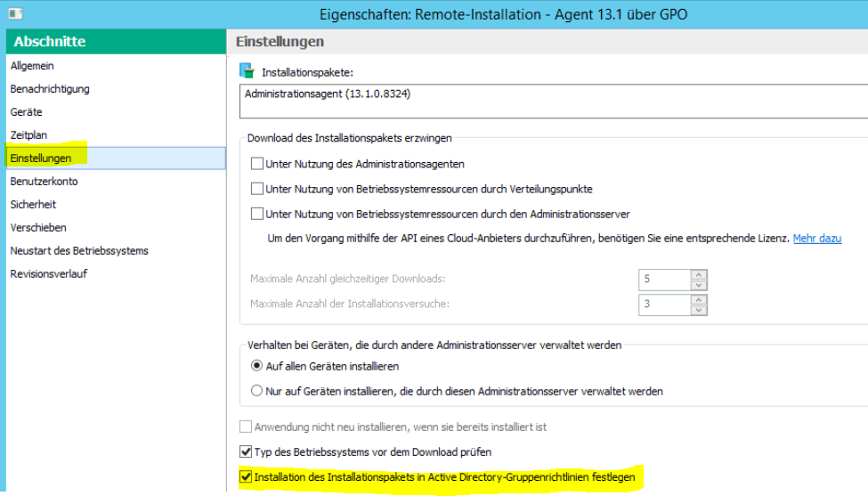This screenshot has height=496, width=868.
Task: Select the Einstellungen section
Action: [116, 159]
